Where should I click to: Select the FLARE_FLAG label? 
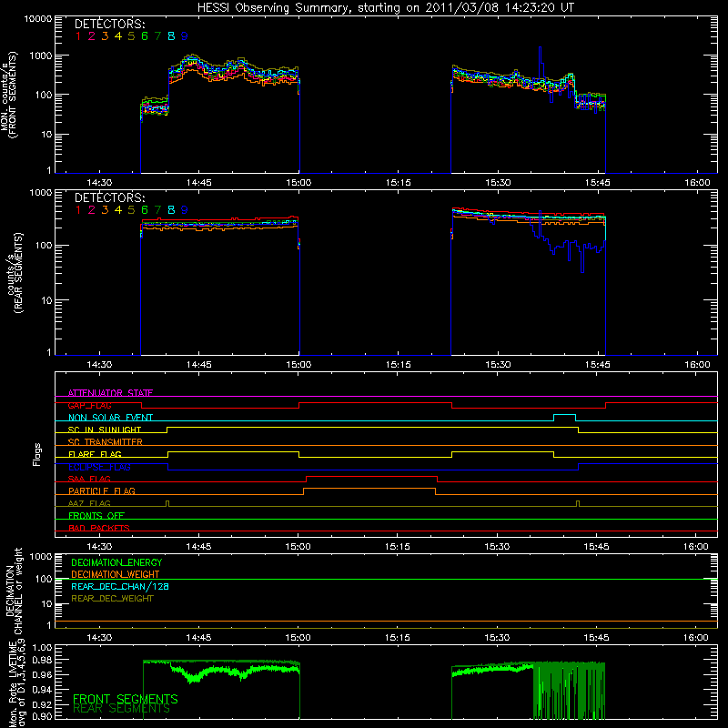tap(95, 454)
